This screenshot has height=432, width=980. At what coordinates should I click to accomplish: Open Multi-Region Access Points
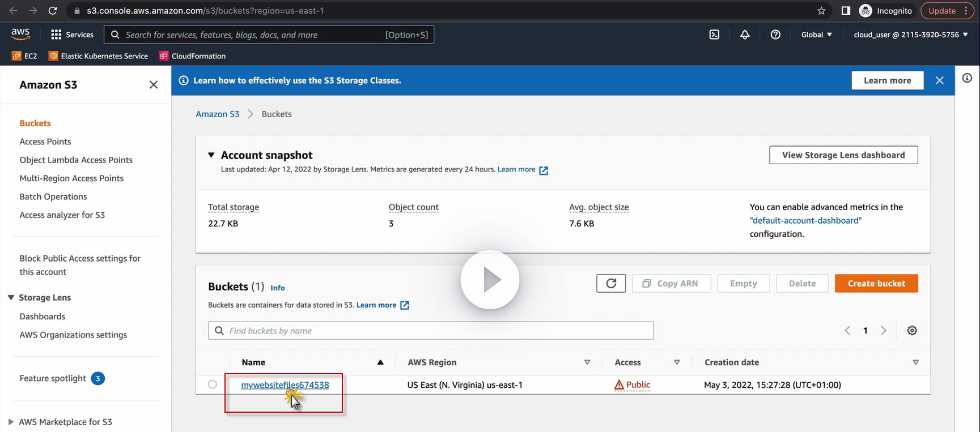point(71,178)
